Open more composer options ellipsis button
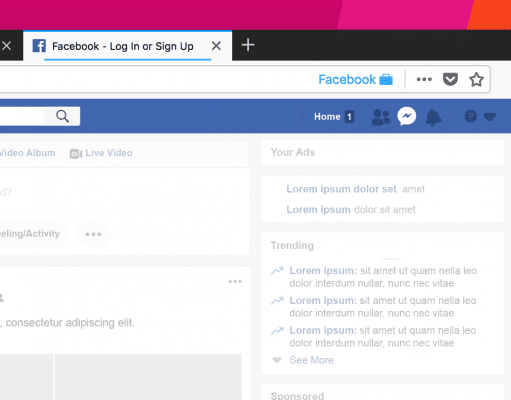This screenshot has width=511, height=400. click(93, 234)
